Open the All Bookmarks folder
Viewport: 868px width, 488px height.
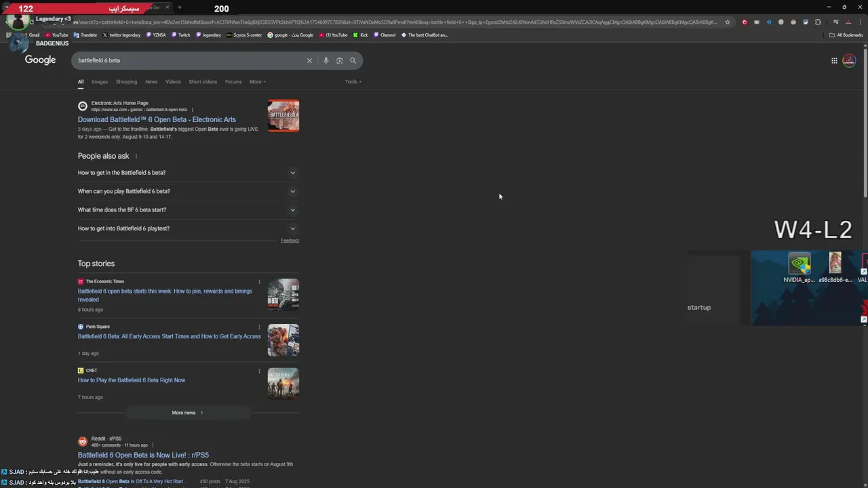846,35
